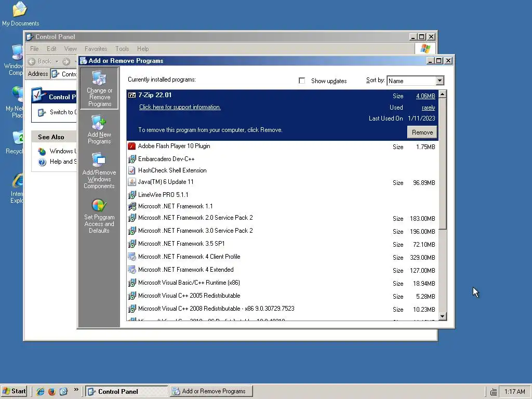The width and height of the screenshot is (532, 399).
Task: Open the Help menu in Control Panel
Action: point(143,49)
